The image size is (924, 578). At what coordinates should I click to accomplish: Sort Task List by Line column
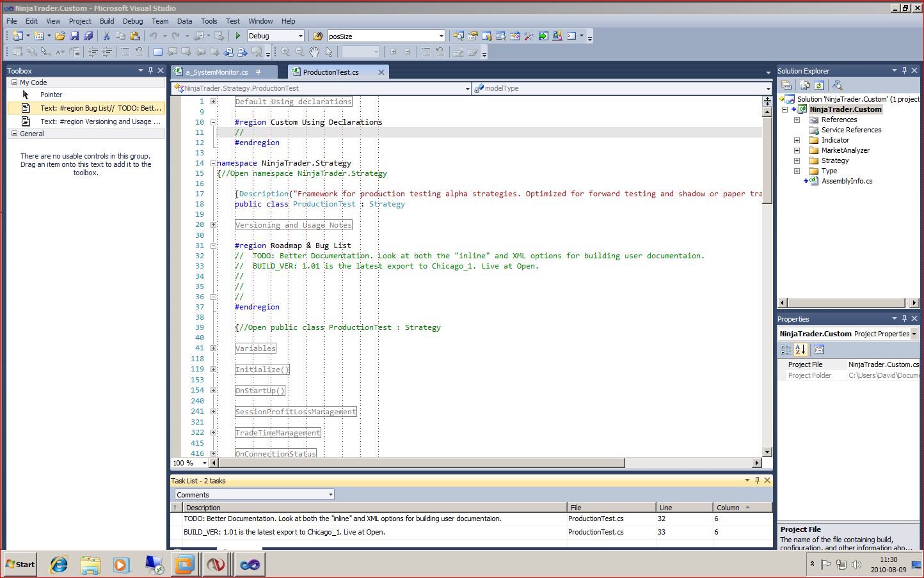(x=684, y=507)
